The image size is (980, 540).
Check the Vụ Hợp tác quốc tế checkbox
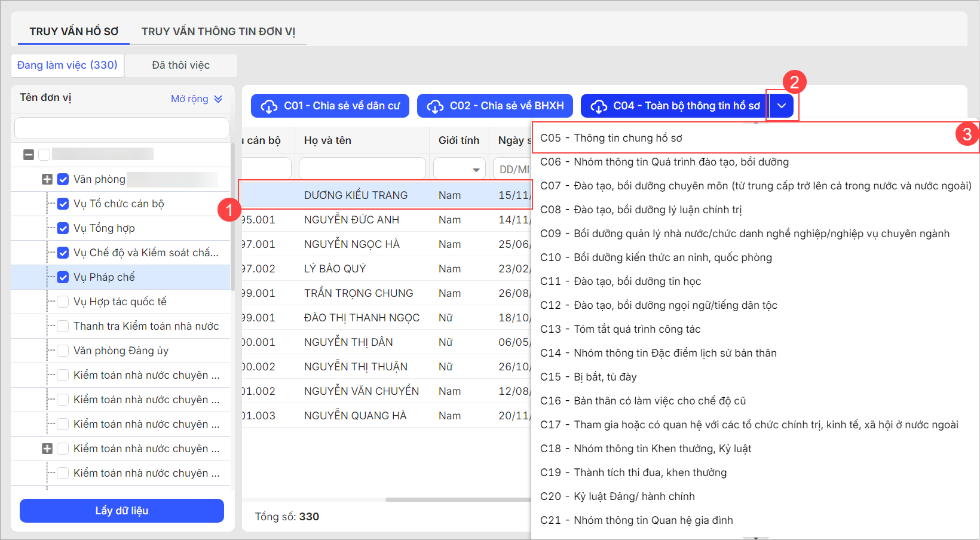pyautogui.click(x=63, y=302)
